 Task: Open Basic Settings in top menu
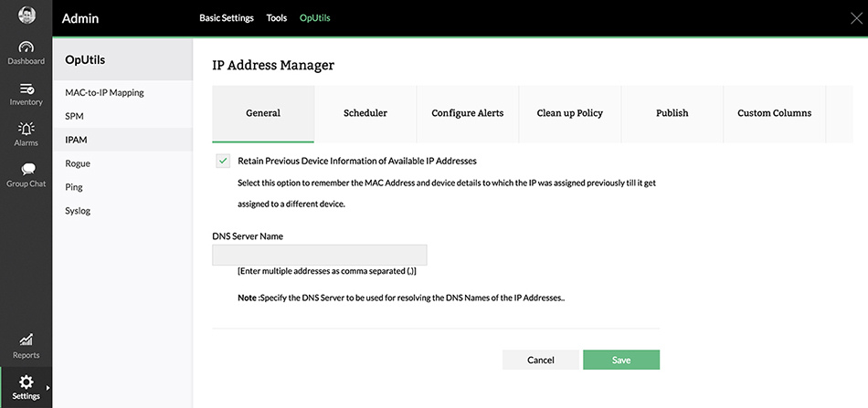pyautogui.click(x=227, y=18)
